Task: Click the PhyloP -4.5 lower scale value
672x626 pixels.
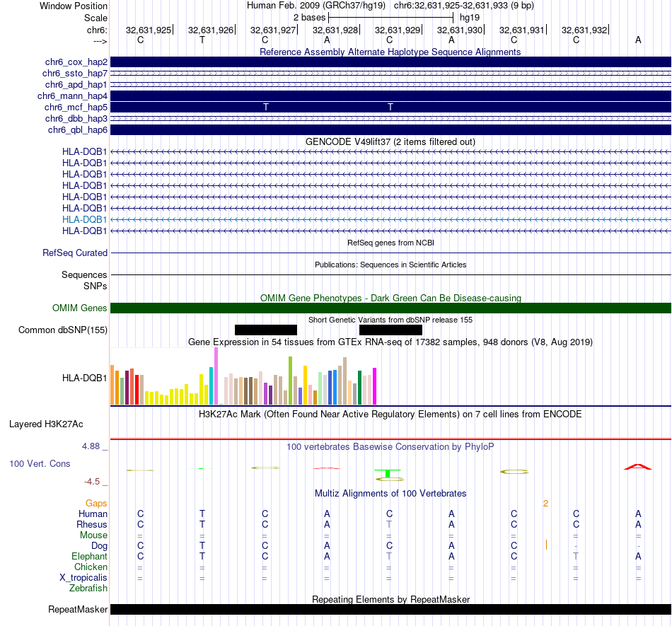Action: (92, 482)
